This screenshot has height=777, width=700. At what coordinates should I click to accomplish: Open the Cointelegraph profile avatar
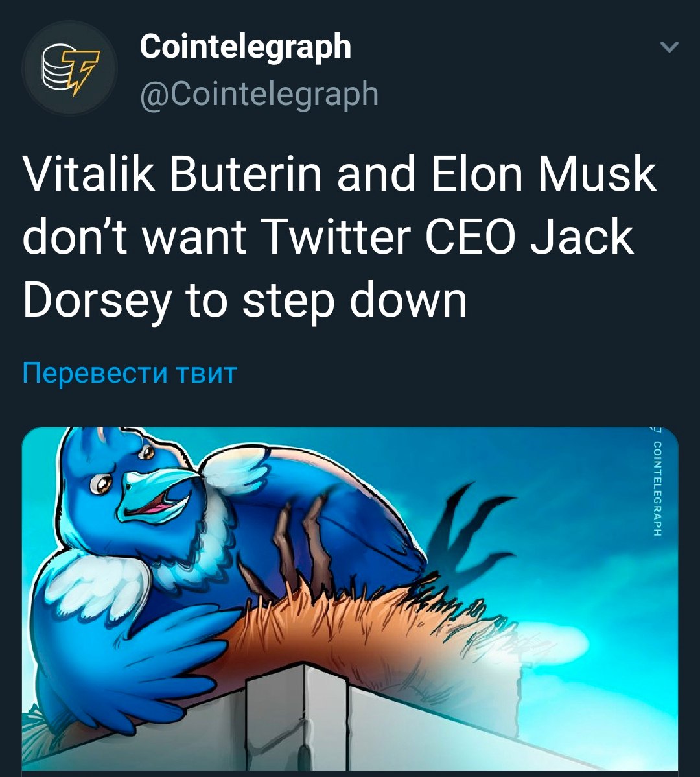(x=70, y=68)
